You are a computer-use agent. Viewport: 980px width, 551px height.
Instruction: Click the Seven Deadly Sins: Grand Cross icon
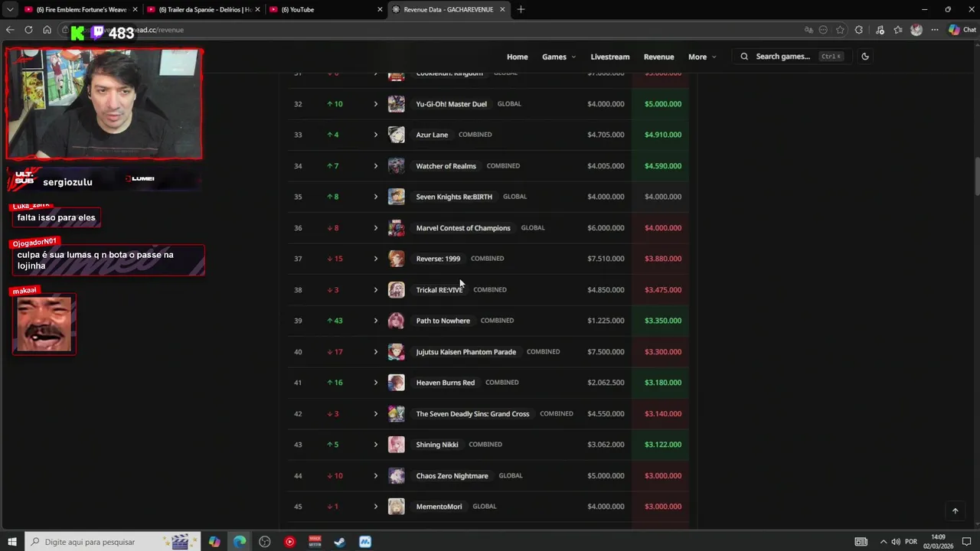396,414
